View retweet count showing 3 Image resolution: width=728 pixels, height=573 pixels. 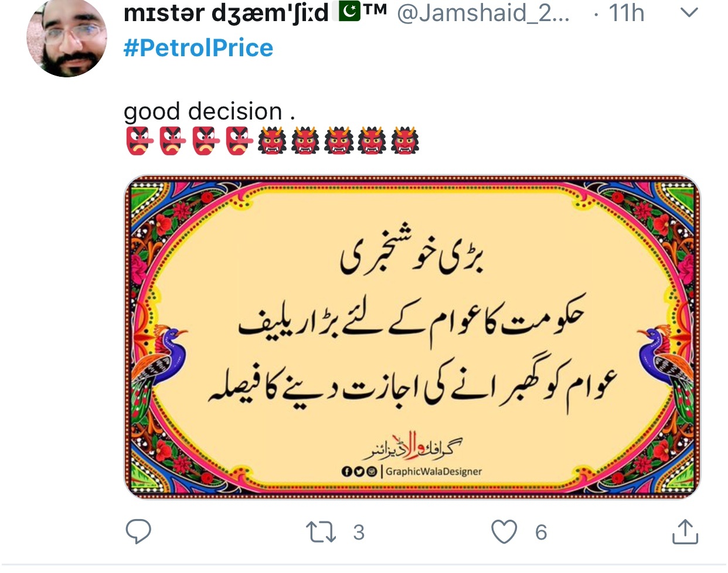point(358,532)
